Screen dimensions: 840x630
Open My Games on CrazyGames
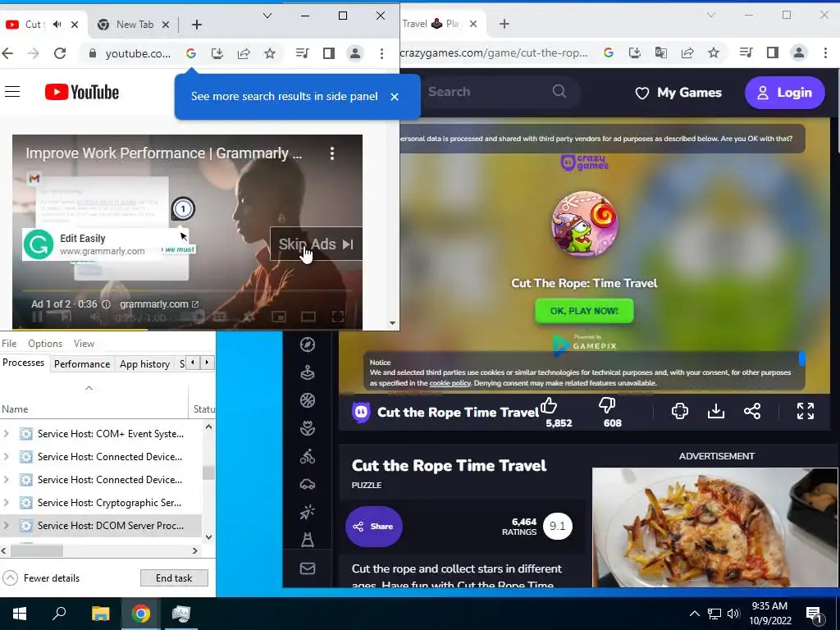(x=678, y=93)
